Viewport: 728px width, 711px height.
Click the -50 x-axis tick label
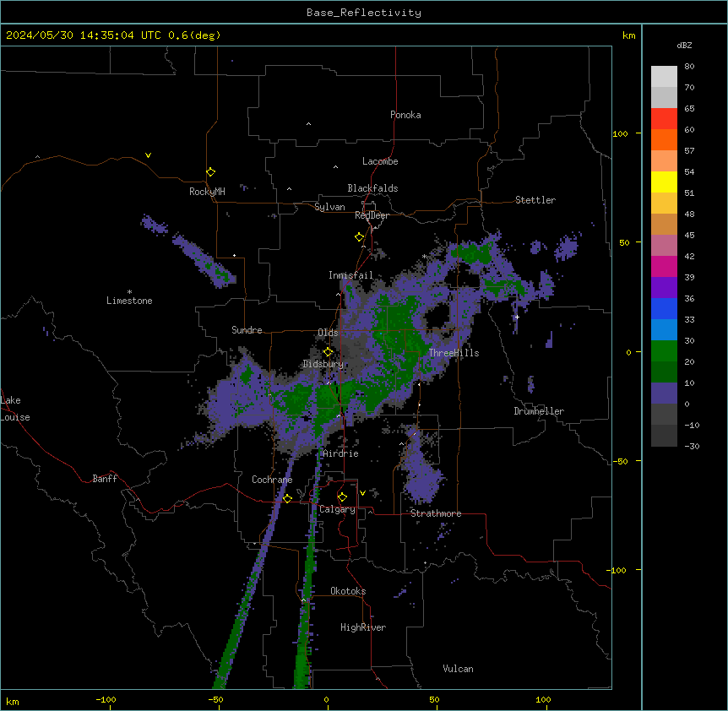215,699
